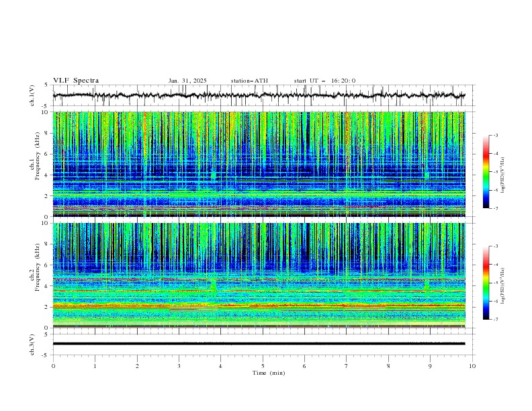Click the time axis tick label '9'
Image resolution: width=532 pixels, height=411 pixels.
pyautogui.click(x=430, y=366)
